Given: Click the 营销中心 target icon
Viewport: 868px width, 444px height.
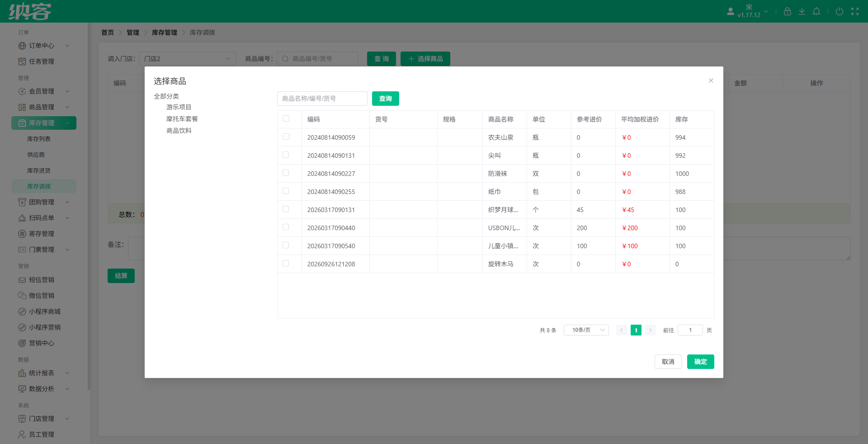Looking at the screenshot, I should [x=22, y=343].
